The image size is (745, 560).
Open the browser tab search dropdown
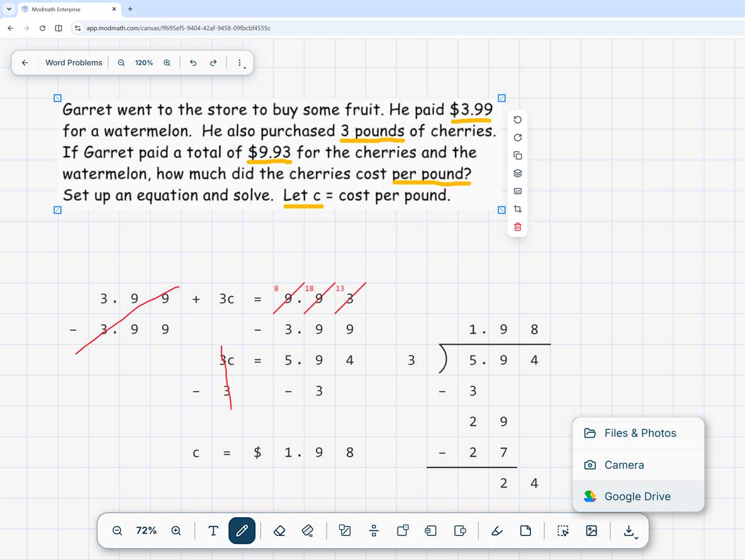pyautogui.click(x=9, y=9)
